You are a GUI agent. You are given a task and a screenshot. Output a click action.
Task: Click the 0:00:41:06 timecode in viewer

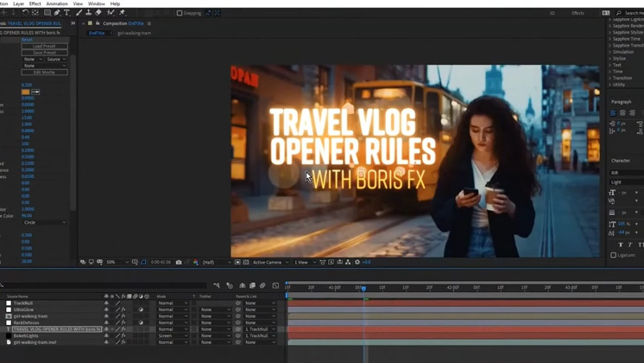tap(161, 262)
